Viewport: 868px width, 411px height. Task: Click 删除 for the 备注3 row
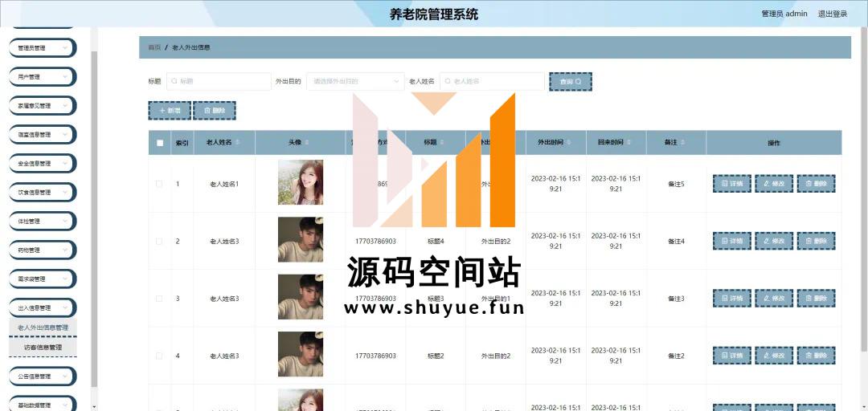(x=816, y=298)
